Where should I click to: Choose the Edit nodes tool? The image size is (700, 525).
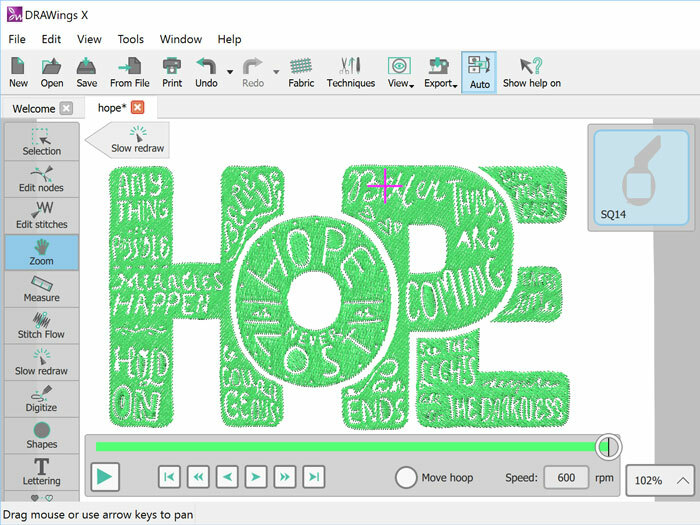tap(42, 179)
